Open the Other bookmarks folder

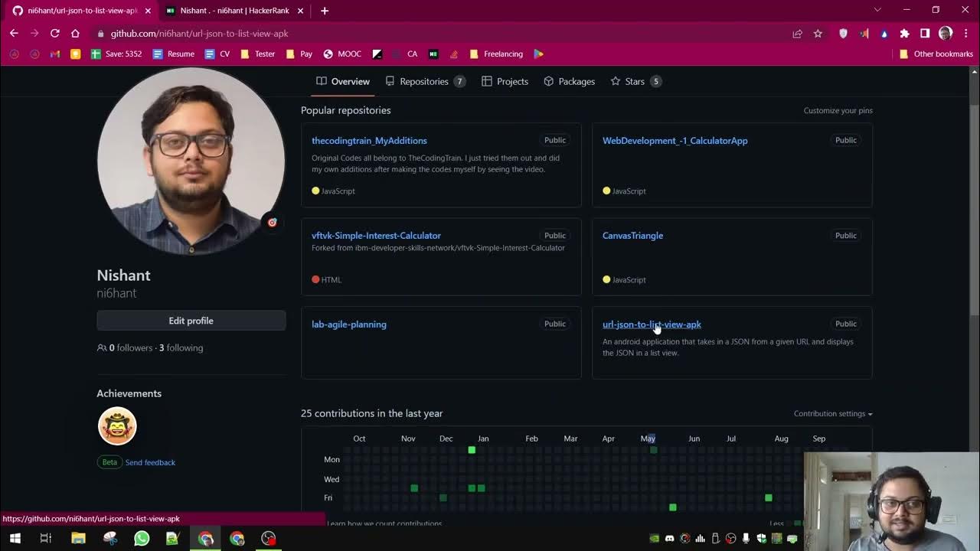[x=936, y=54]
